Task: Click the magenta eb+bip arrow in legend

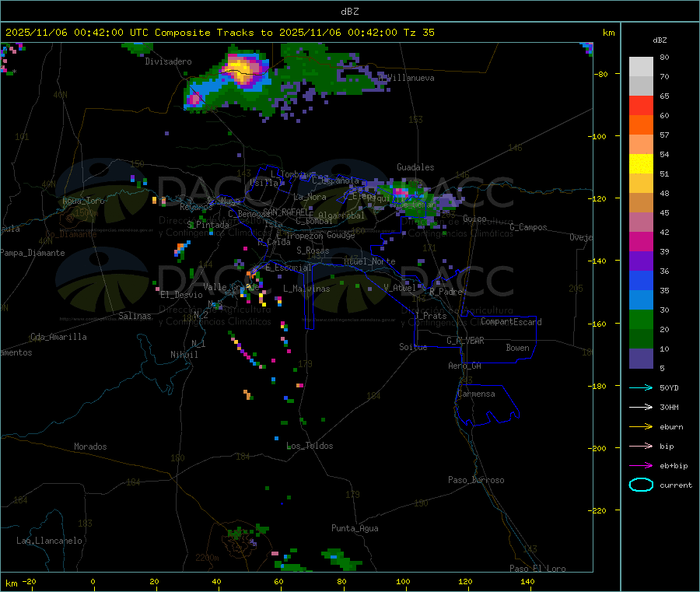Action: click(641, 466)
